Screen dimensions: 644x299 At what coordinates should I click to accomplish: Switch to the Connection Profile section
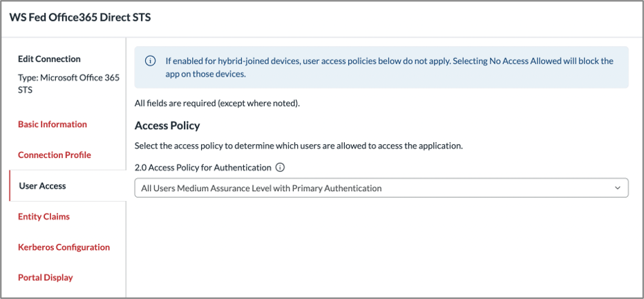(x=55, y=155)
